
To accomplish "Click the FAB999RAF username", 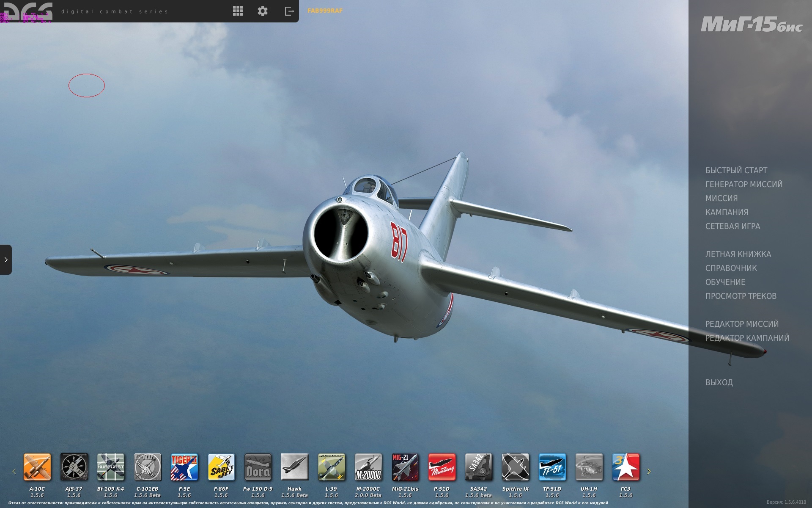I will point(325,11).
